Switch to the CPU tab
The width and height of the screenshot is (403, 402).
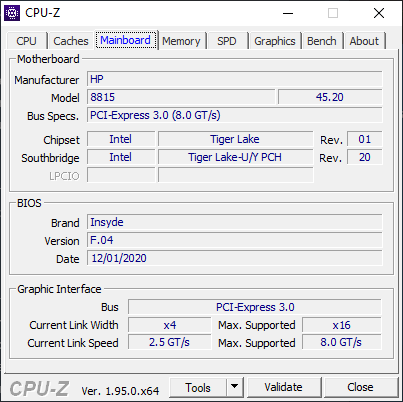(26, 41)
